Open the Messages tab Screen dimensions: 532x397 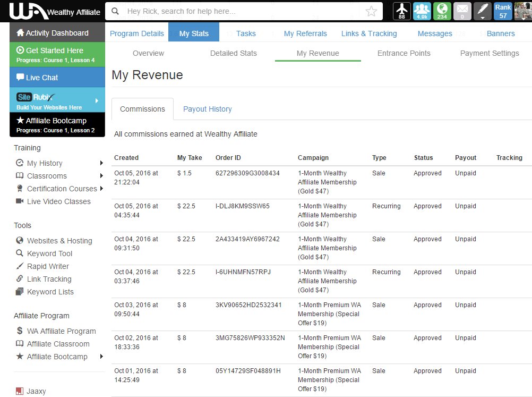click(x=435, y=33)
